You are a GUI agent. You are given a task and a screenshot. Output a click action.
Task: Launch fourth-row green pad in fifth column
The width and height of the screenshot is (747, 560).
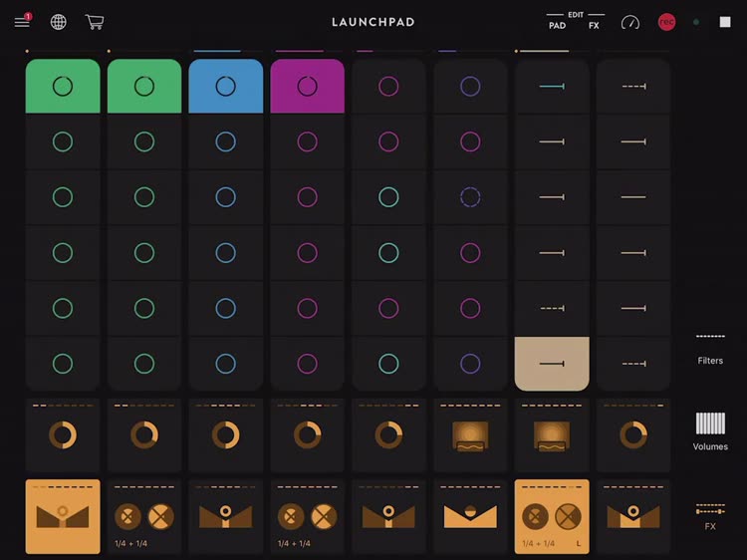(x=388, y=252)
